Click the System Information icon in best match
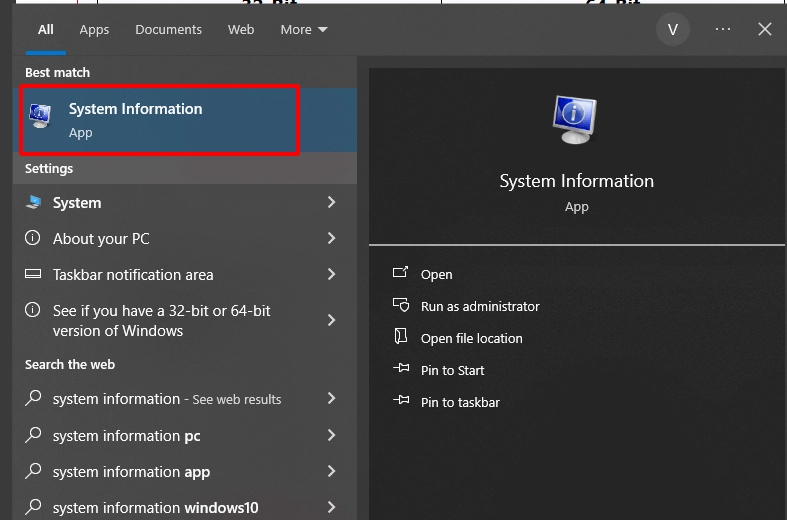 tap(40, 116)
